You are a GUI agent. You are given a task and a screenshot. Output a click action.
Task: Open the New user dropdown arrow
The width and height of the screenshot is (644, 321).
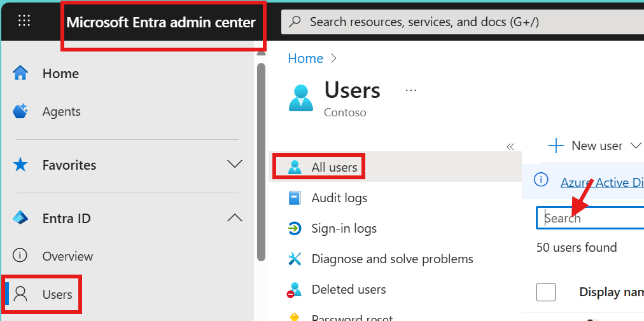(635, 146)
